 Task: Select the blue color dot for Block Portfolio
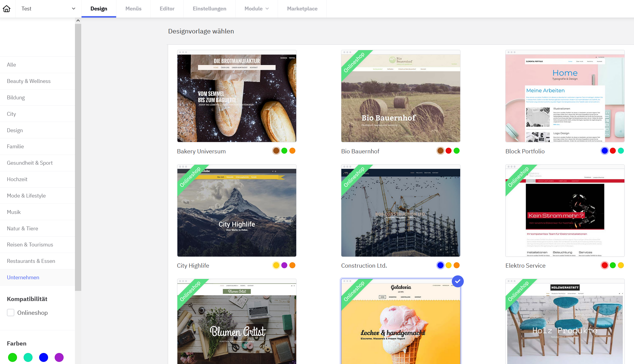(604, 151)
